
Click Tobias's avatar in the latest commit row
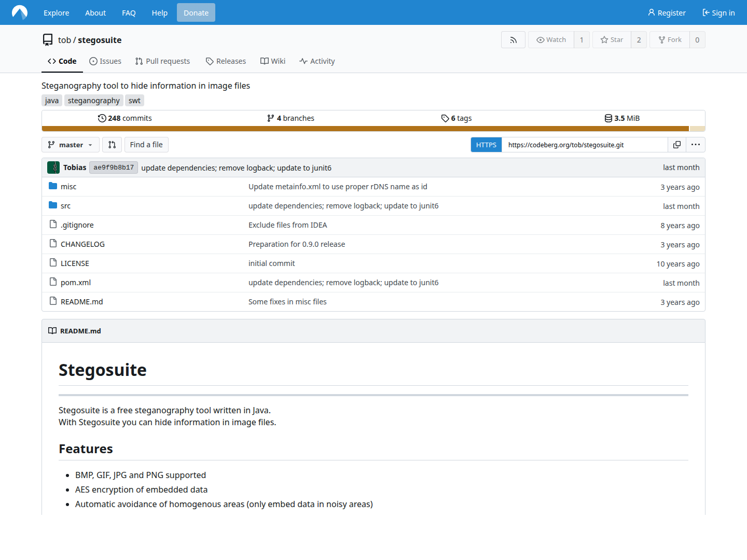[x=53, y=167]
